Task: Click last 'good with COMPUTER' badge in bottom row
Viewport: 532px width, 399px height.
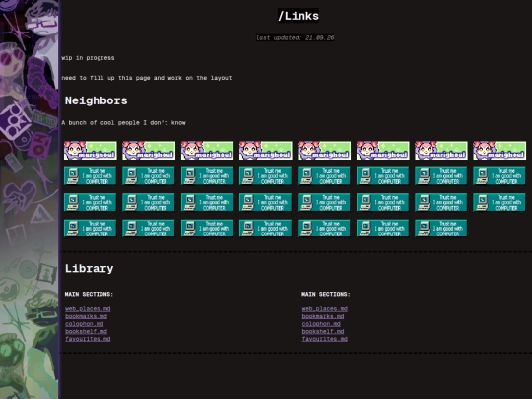Action: 441,228
